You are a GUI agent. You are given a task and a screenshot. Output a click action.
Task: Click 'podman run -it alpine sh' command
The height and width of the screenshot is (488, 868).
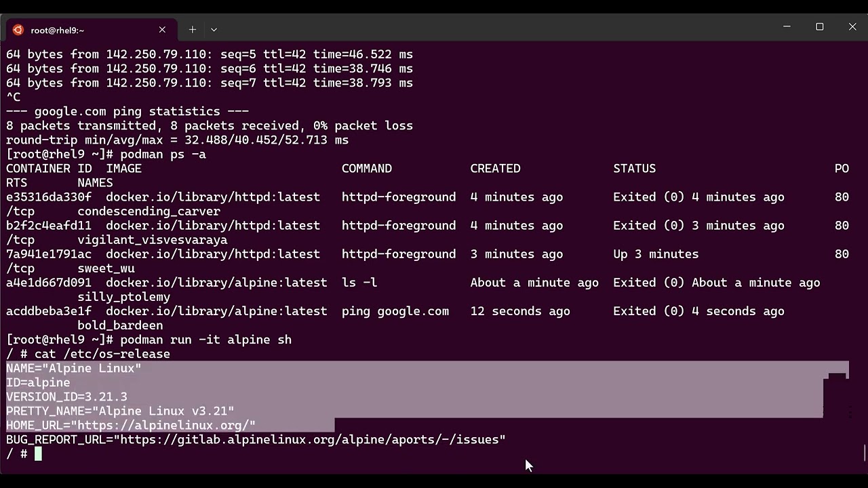205,340
